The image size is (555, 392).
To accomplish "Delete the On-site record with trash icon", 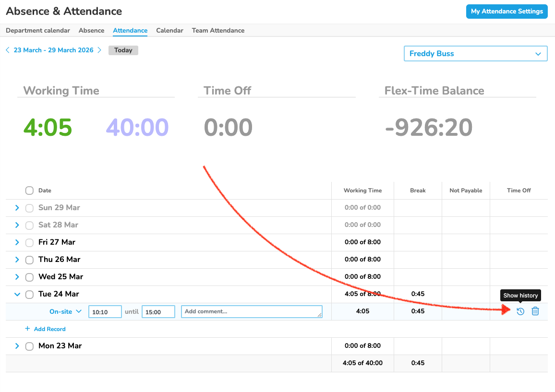I will pos(535,311).
